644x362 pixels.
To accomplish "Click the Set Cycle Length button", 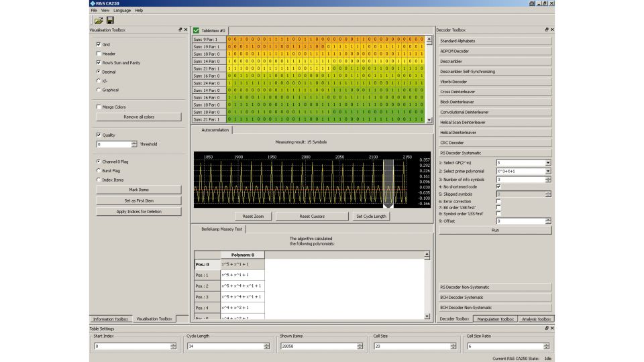I will tap(371, 217).
